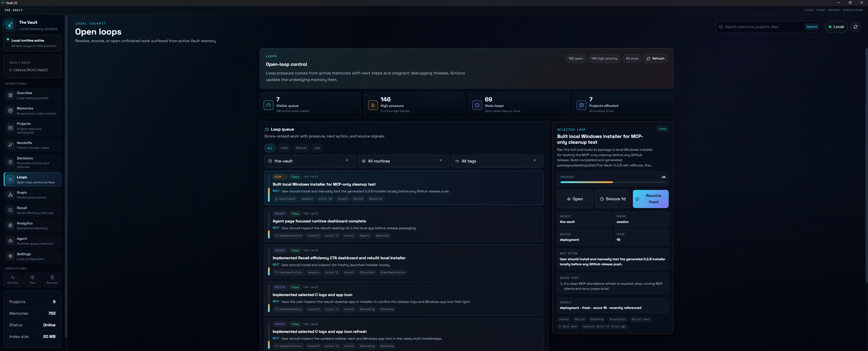Select the app icon refresh loop card
Image resolution: width=868 pixels, height=351 pixels.
pyautogui.click(x=404, y=334)
